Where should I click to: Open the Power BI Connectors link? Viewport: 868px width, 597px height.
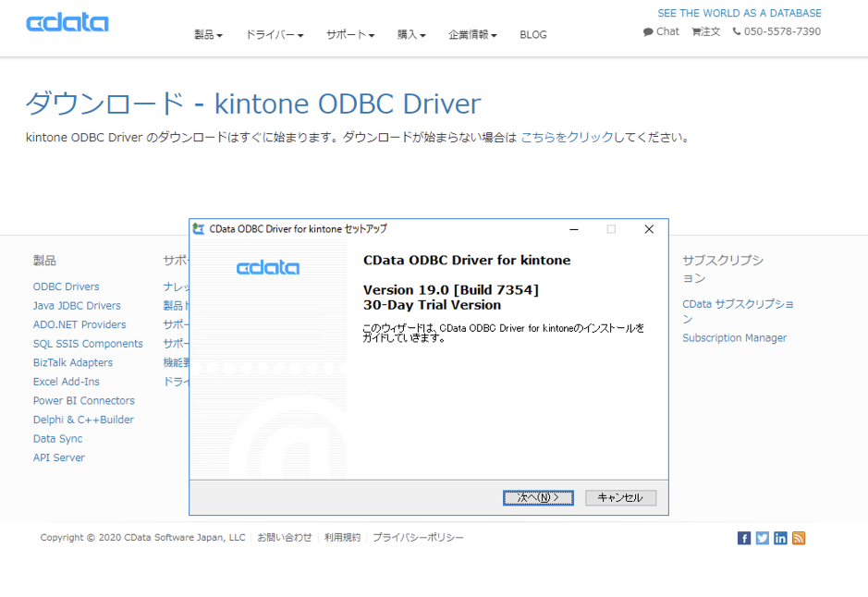click(x=83, y=400)
